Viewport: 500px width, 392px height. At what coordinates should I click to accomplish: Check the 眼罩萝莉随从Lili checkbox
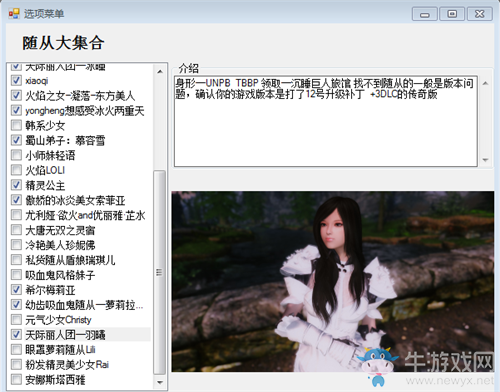pos(16,349)
